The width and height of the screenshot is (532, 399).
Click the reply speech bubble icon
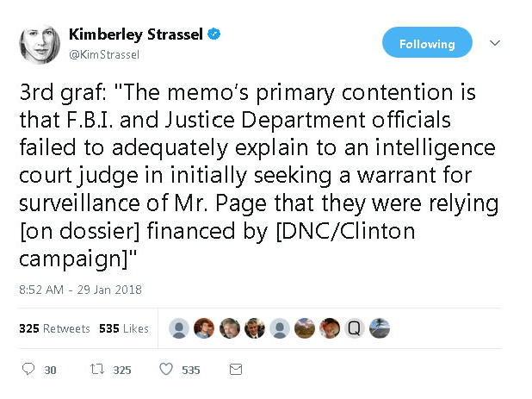click(x=27, y=370)
